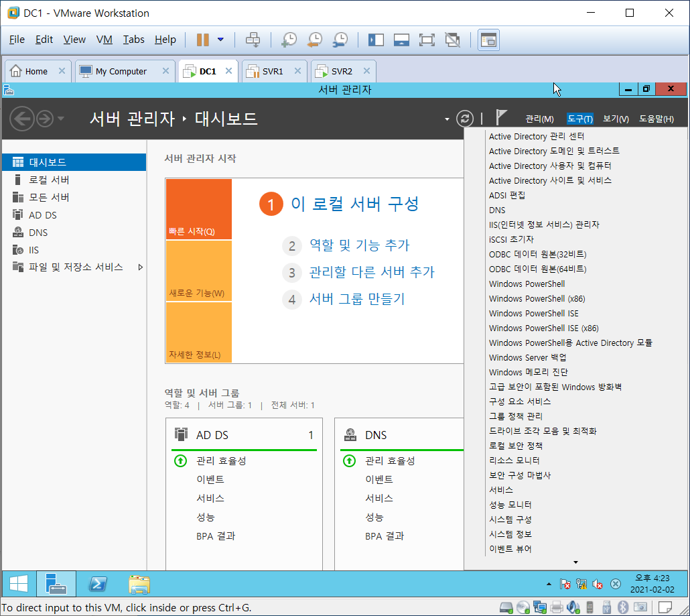Launch PowerShell from taskbar
This screenshot has width=690, height=616.
[98, 584]
